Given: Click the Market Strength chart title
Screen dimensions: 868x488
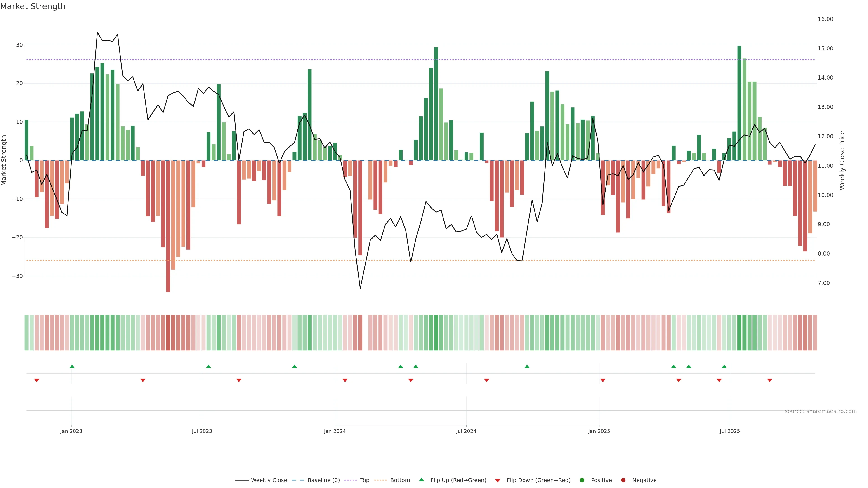Looking at the screenshot, I should tap(33, 6).
